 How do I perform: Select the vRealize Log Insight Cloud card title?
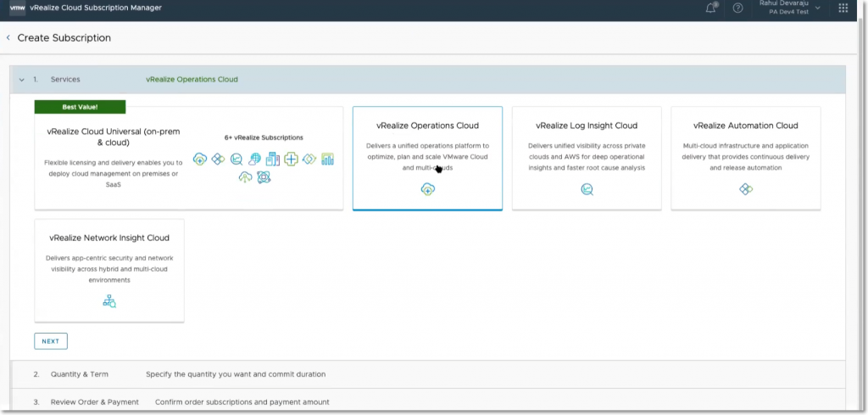coord(587,126)
